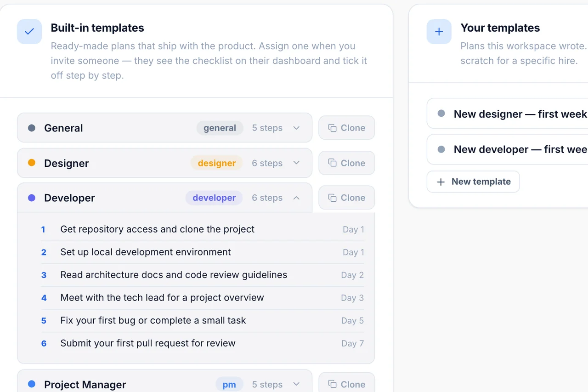Expand the General template chevron

coord(296,128)
